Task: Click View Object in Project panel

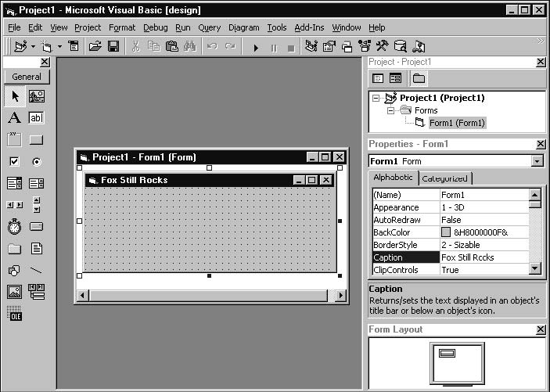Action: [395, 78]
